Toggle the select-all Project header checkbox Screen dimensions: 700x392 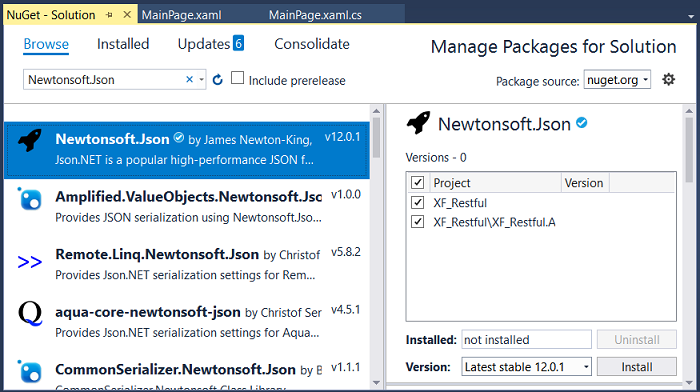coord(417,182)
